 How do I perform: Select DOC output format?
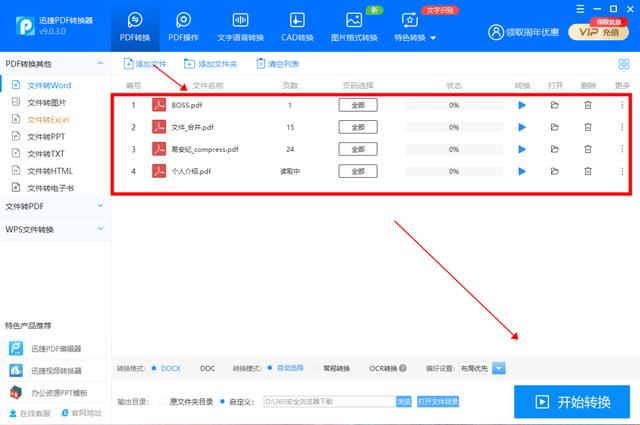(x=203, y=368)
